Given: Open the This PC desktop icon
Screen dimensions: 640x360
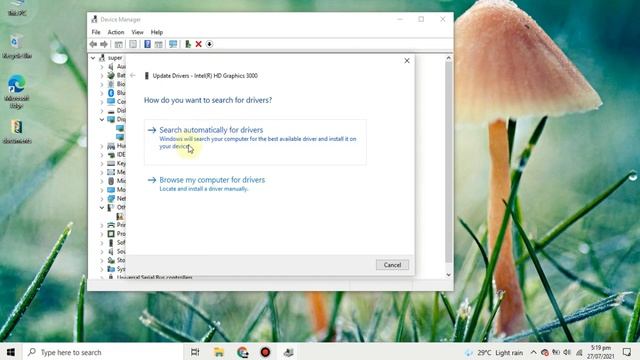Looking at the screenshot, I should [x=17, y=8].
